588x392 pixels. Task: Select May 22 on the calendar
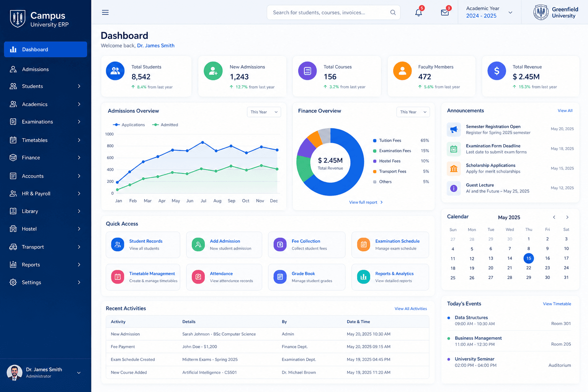pyautogui.click(x=529, y=268)
